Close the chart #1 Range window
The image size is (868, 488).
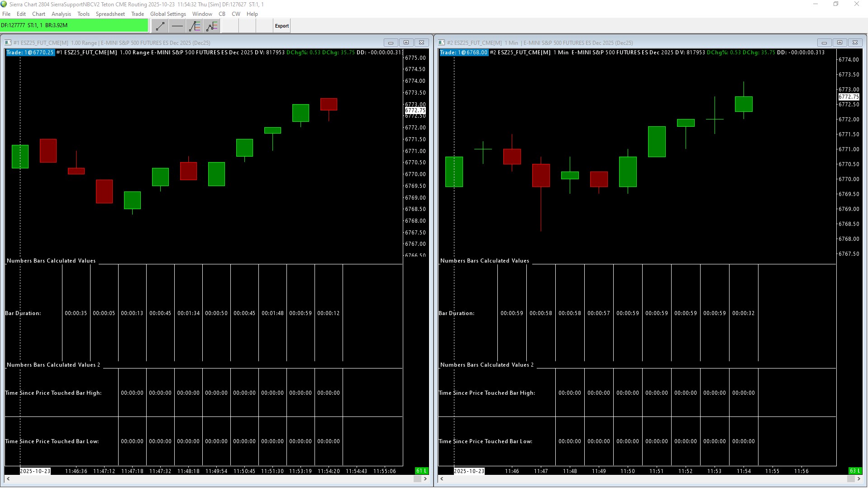[421, 43]
